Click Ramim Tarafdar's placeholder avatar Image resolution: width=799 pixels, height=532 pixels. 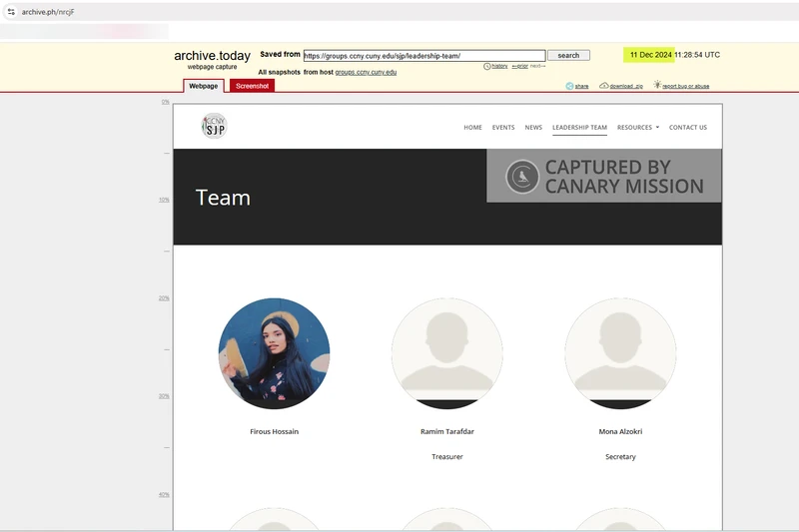[447, 353]
